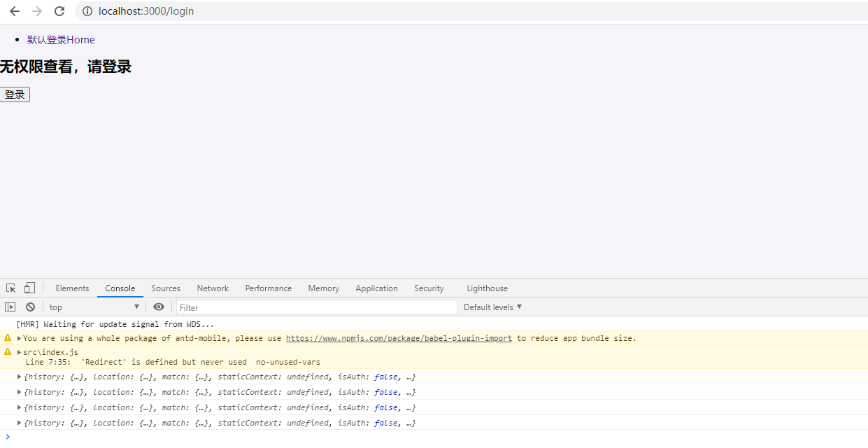Expand the src\index.js warning

[x=20, y=352]
